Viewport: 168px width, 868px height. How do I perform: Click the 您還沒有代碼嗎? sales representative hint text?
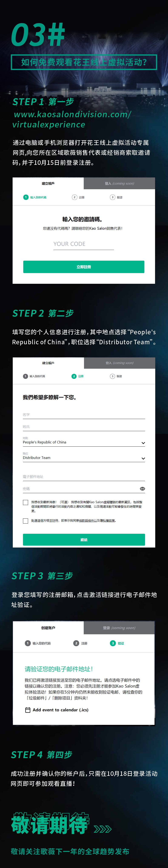point(83,228)
